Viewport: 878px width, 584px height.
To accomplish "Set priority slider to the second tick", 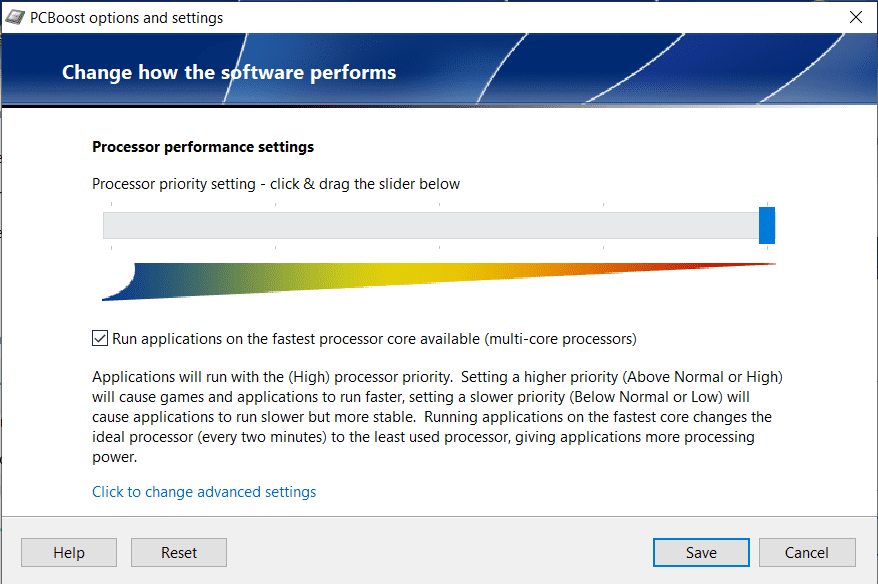I will click(275, 225).
